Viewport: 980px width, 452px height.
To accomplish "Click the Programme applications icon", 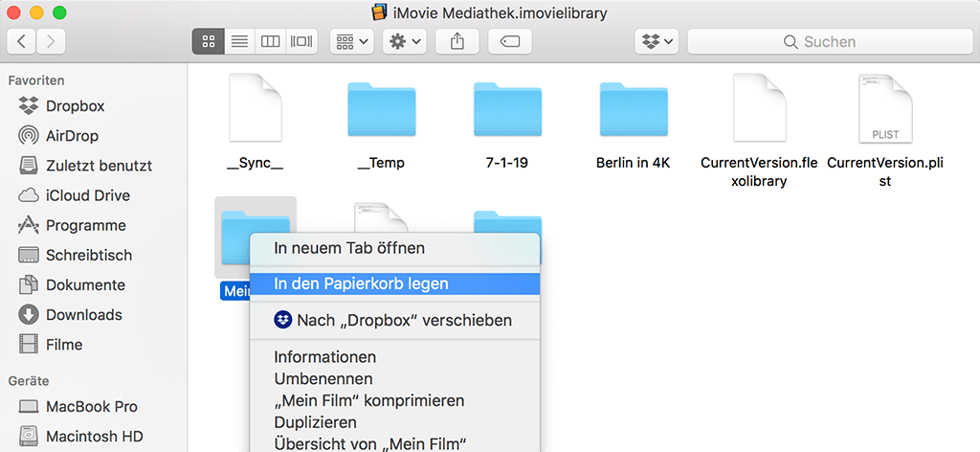I will [x=28, y=224].
